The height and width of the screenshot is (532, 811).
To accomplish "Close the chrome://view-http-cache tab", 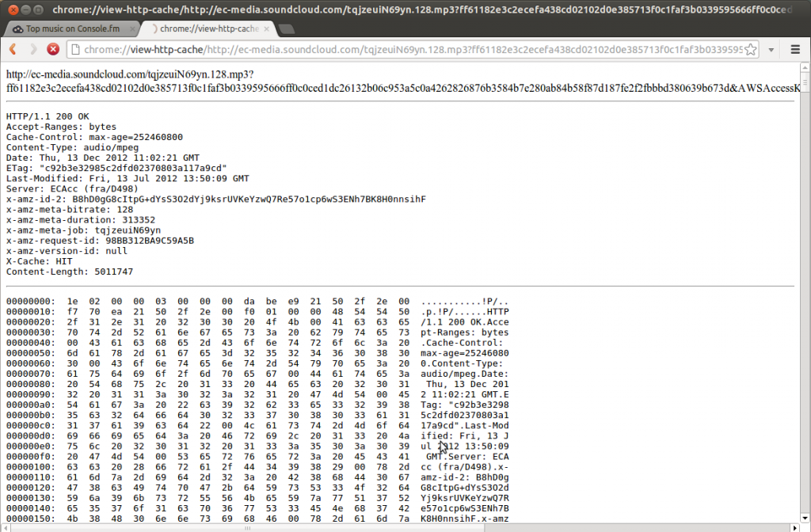I will coord(266,29).
